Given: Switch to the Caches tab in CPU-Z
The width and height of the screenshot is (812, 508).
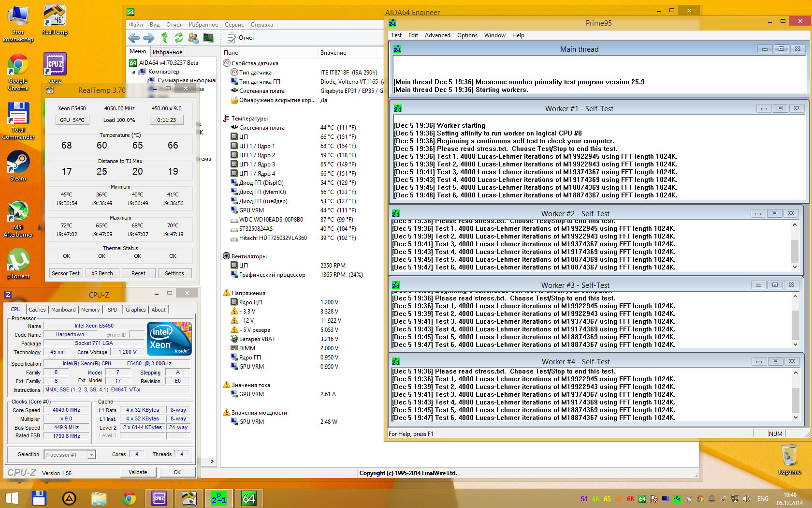Looking at the screenshot, I should (37, 310).
